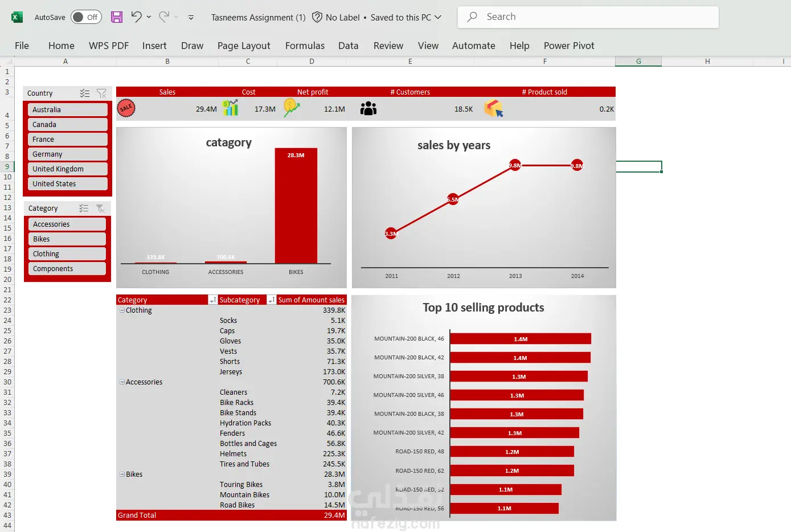Image resolution: width=791 pixels, height=532 pixels.
Task: Click the net profit growth icon
Action: point(292,108)
